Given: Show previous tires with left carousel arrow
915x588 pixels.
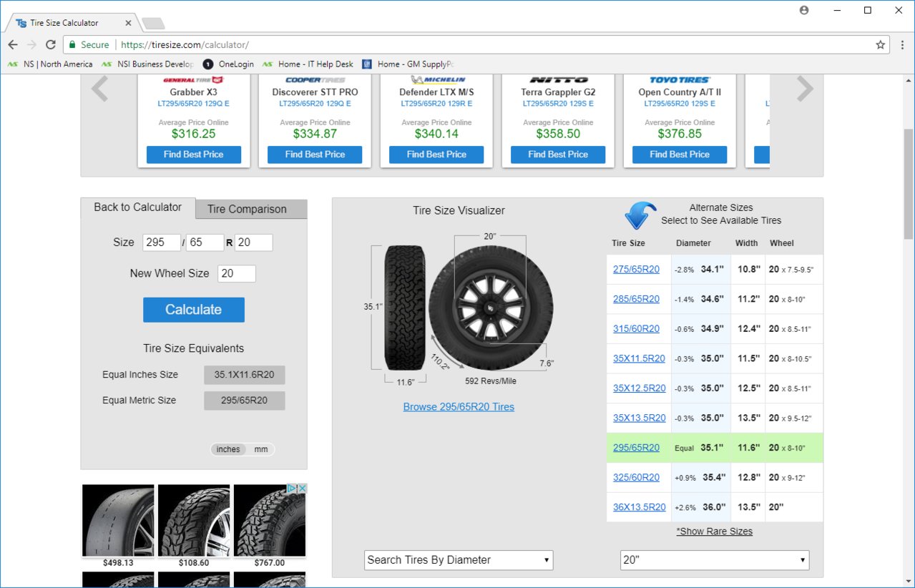Looking at the screenshot, I should click(99, 89).
